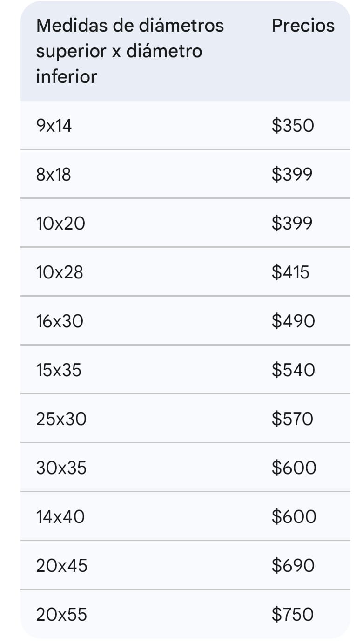
Task: Click the $350 price cell
Action: pos(293,126)
